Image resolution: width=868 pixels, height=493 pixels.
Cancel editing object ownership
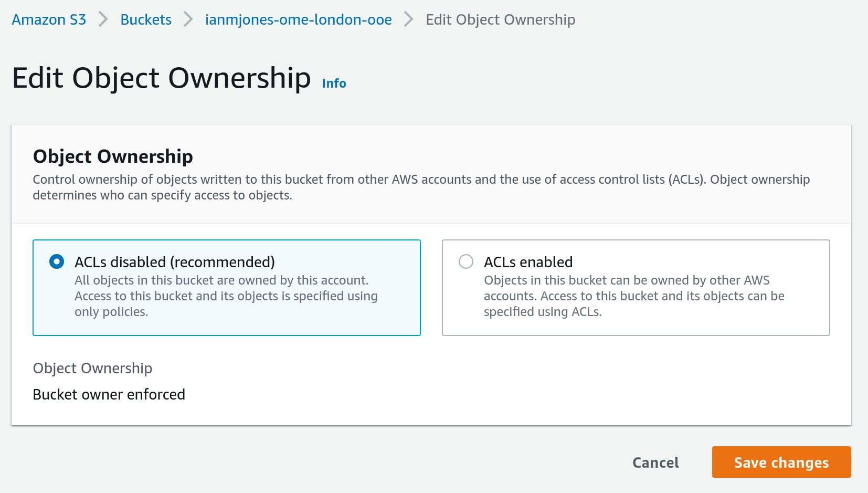click(x=655, y=462)
